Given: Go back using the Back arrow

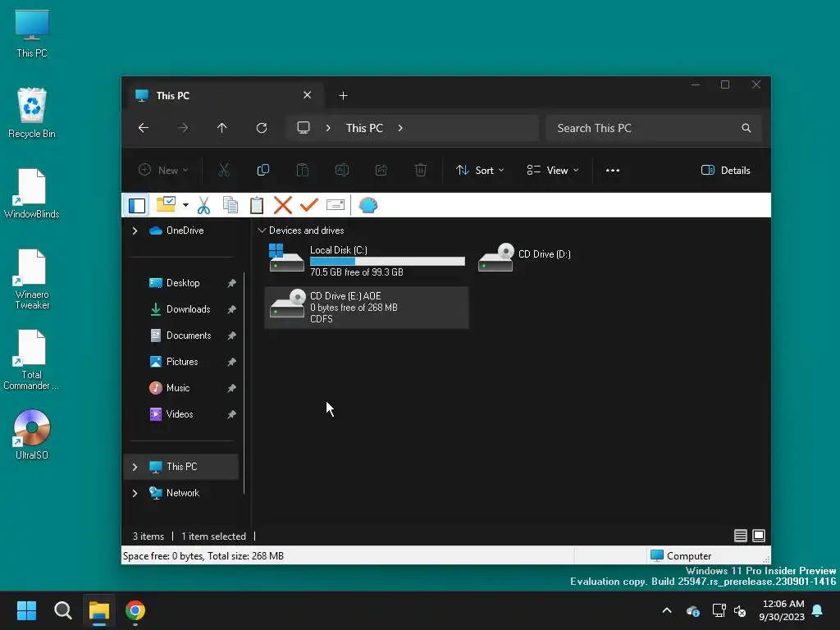Looking at the screenshot, I should tap(144, 128).
